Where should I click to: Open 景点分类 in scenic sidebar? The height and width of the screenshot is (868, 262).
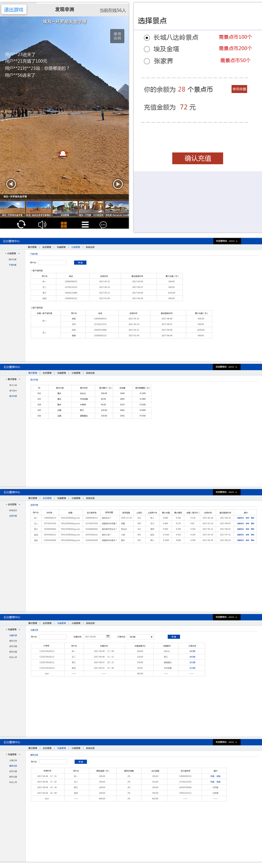[x=13, y=385]
